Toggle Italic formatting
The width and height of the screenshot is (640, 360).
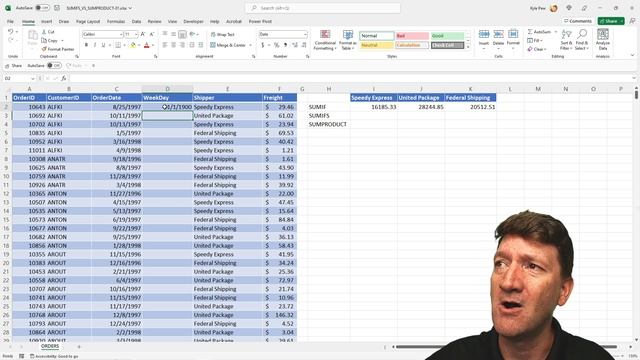pos(95,45)
